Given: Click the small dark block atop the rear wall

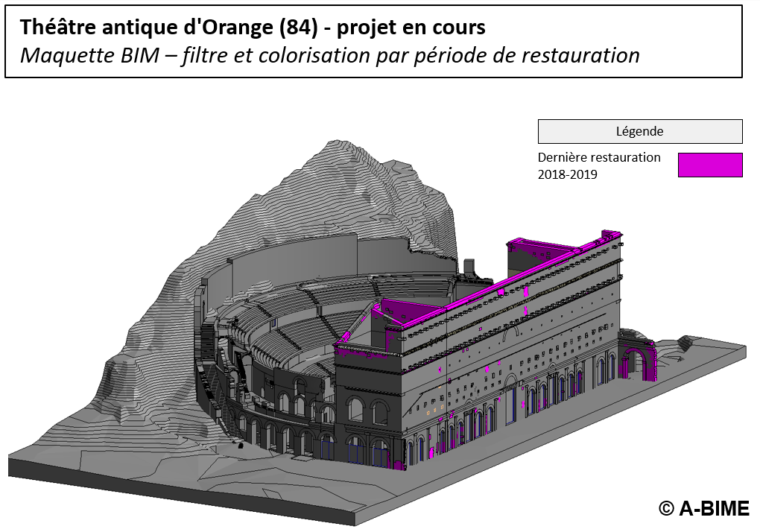Looking at the screenshot, I should [x=469, y=267].
